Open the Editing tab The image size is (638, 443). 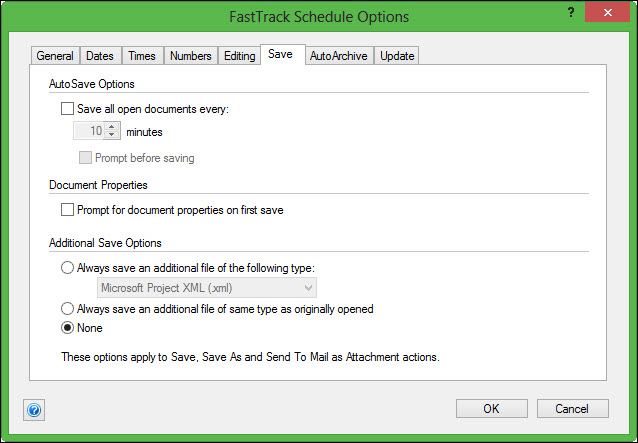[239, 56]
